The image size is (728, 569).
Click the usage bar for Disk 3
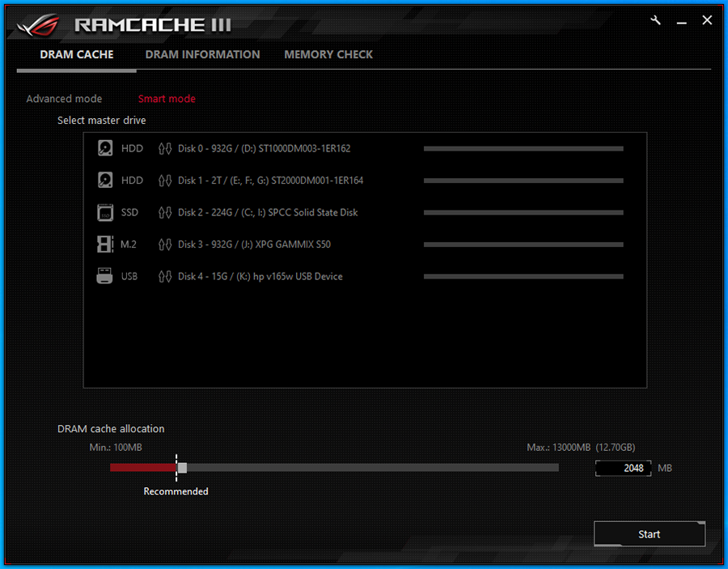click(523, 244)
